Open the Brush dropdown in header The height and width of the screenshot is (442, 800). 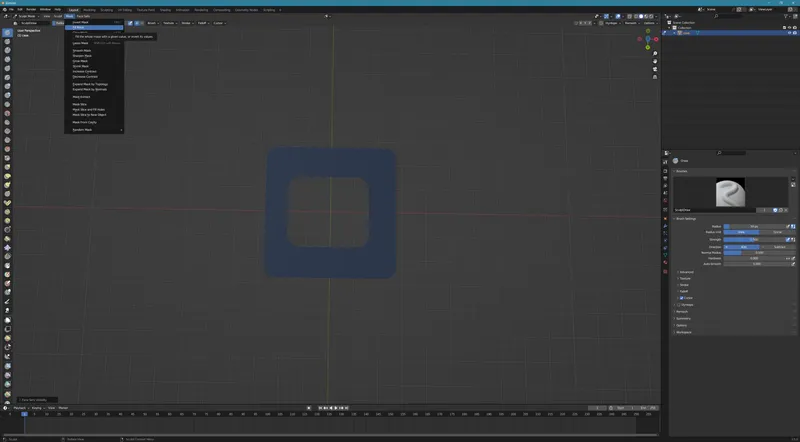pyautogui.click(x=153, y=23)
